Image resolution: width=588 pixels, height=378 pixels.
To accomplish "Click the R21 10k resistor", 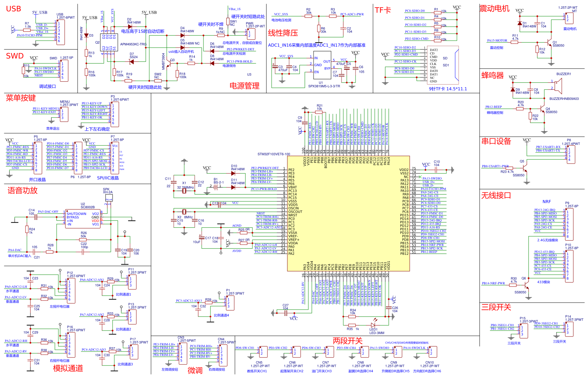I will click(319, 112).
